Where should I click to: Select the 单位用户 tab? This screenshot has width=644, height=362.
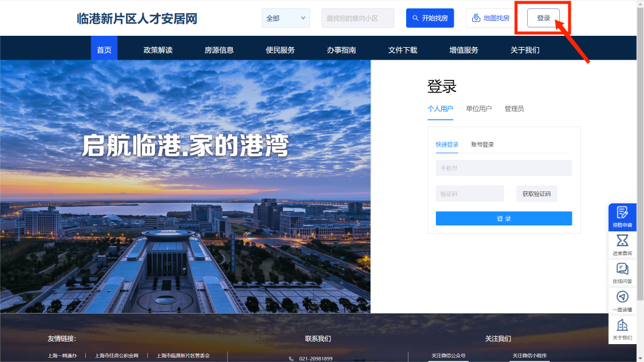tap(478, 109)
